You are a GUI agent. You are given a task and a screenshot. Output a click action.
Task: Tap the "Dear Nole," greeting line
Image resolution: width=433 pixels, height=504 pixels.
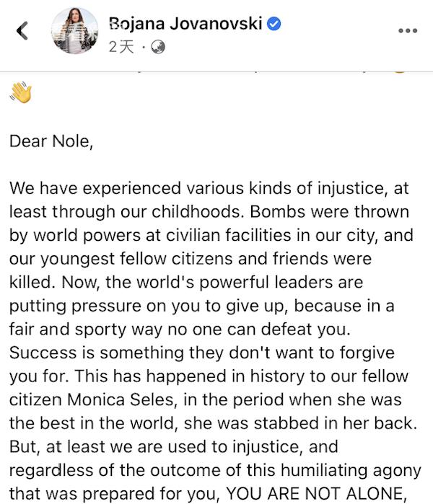51,141
